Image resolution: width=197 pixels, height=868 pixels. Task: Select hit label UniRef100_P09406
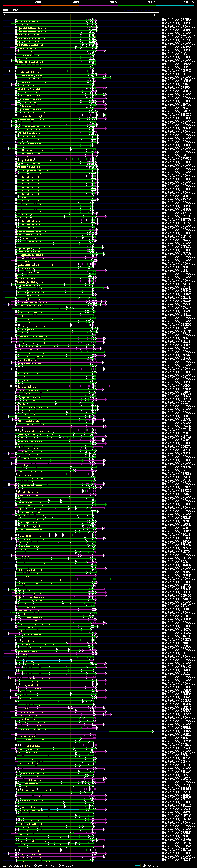177,749
